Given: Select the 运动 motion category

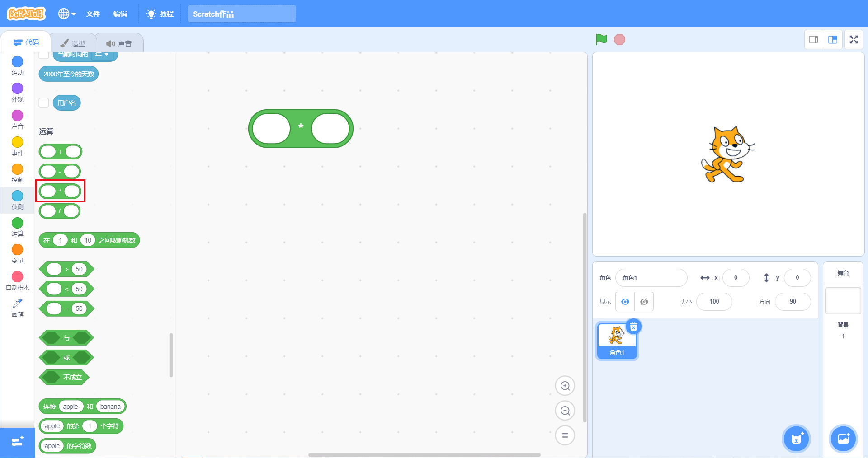Looking at the screenshot, I should [x=18, y=66].
